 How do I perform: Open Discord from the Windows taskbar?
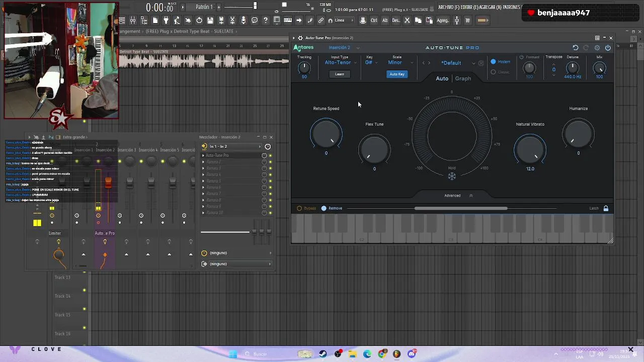pyautogui.click(x=412, y=354)
